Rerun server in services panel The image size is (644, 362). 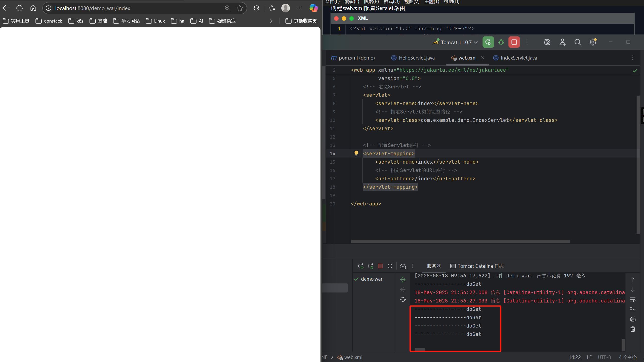(361, 266)
